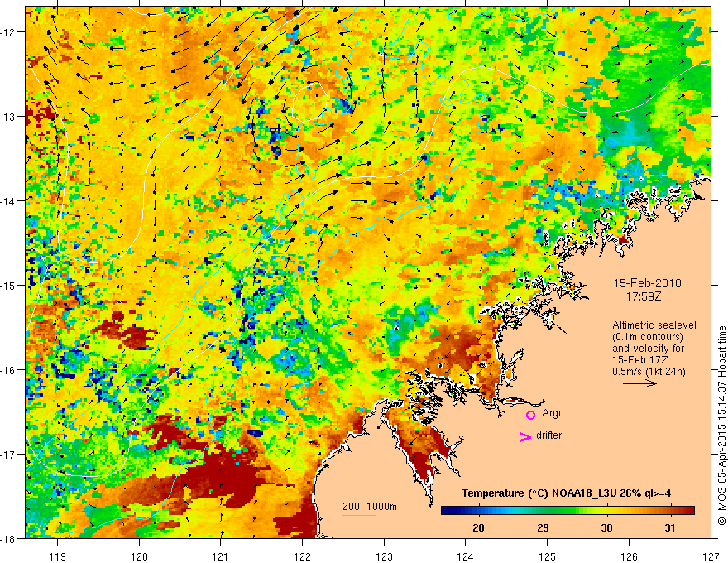The width and height of the screenshot is (728, 563).
Task: Click the '(0.1m contours)' text line
Action: [x=648, y=337]
